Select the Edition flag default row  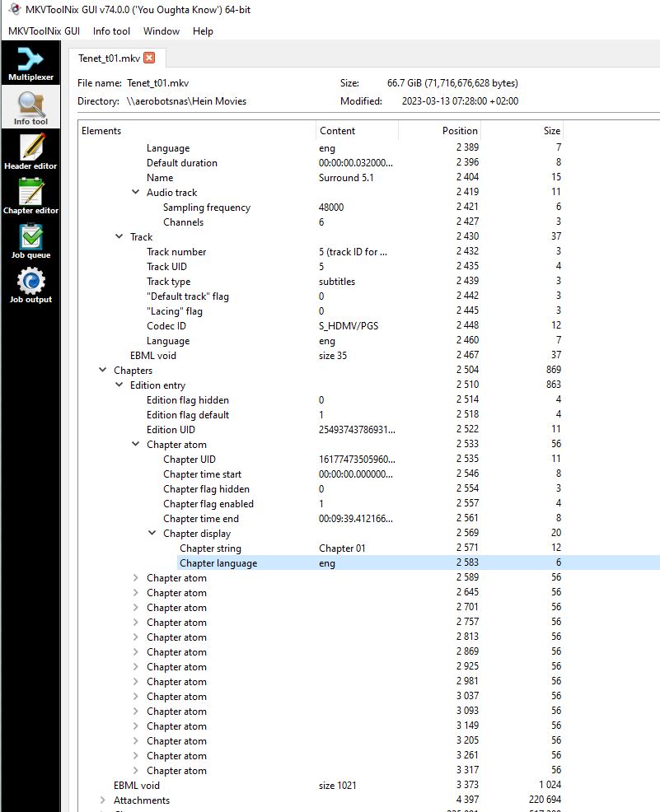(x=369, y=414)
